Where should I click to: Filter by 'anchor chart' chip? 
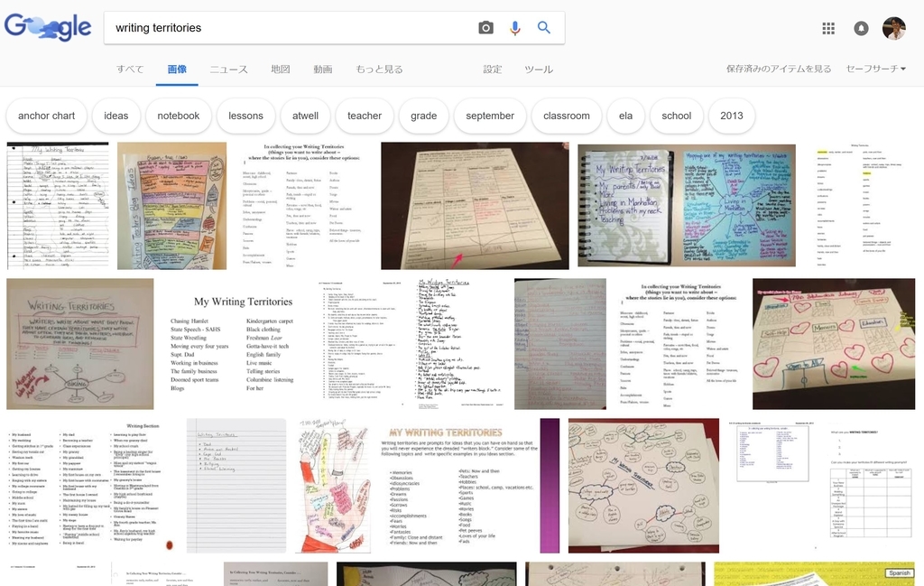tap(47, 116)
